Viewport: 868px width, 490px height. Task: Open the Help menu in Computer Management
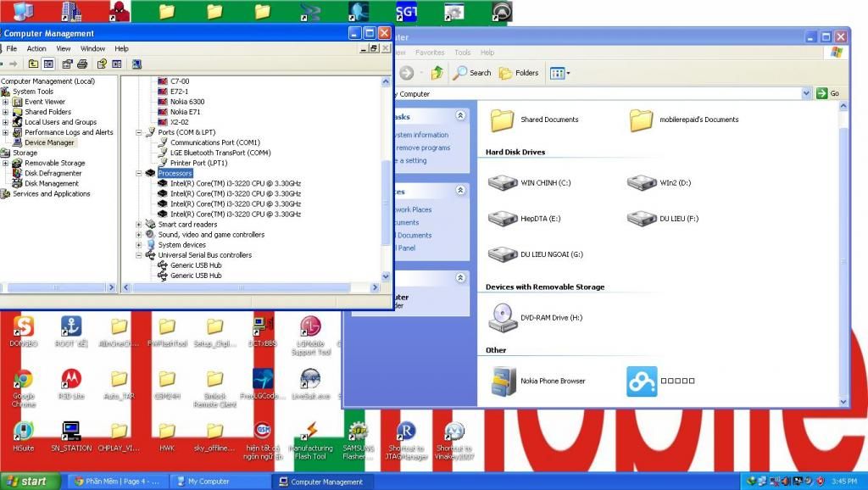click(122, 48)
